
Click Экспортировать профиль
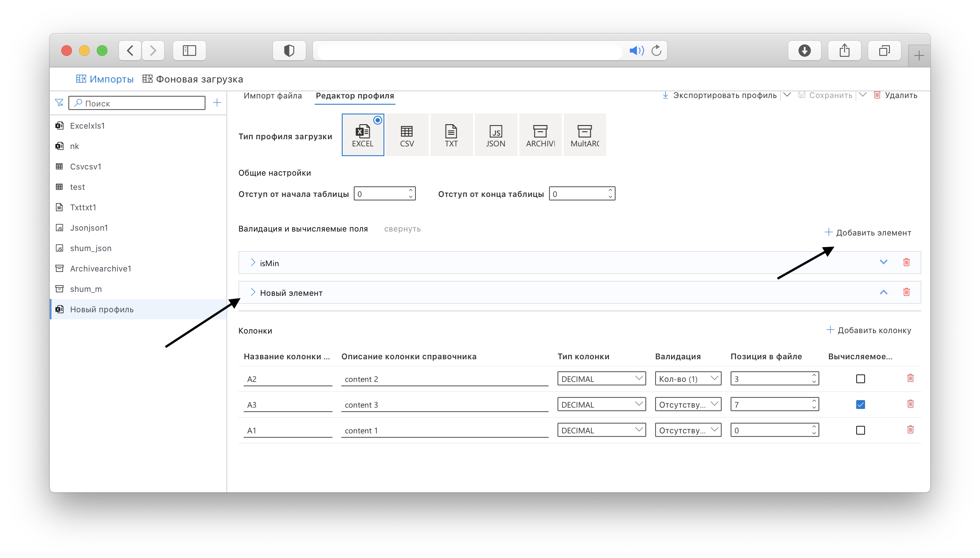point(719,95)
